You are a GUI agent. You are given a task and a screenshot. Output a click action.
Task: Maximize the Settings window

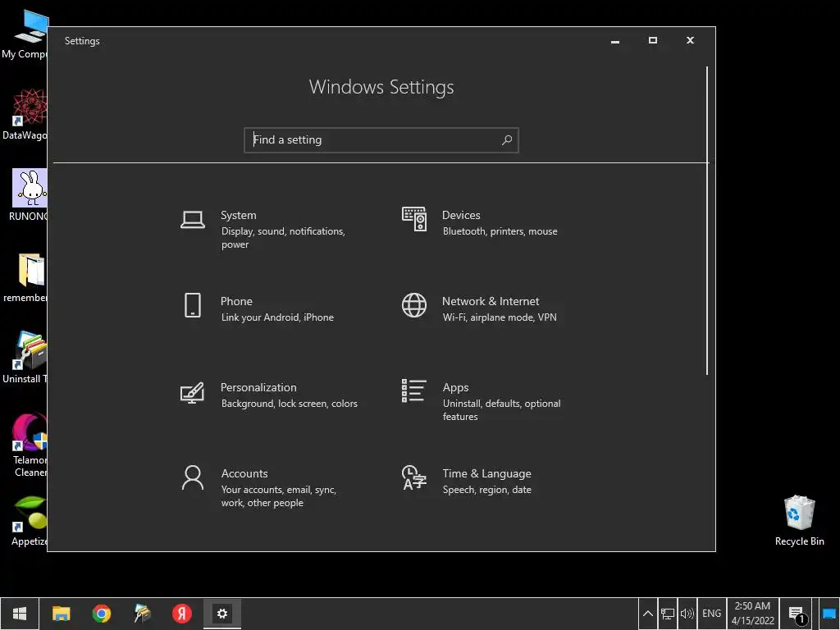coord(652,41)
